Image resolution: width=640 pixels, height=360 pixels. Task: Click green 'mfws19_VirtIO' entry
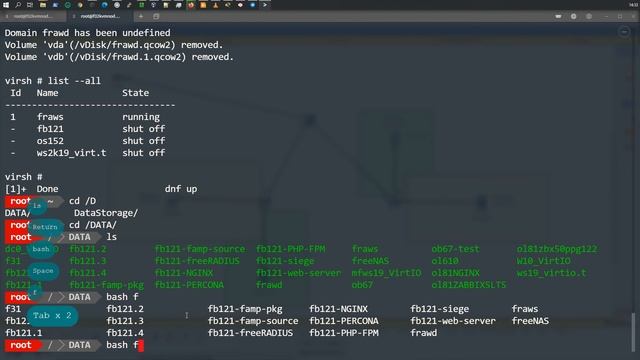(x=386, y=273)
